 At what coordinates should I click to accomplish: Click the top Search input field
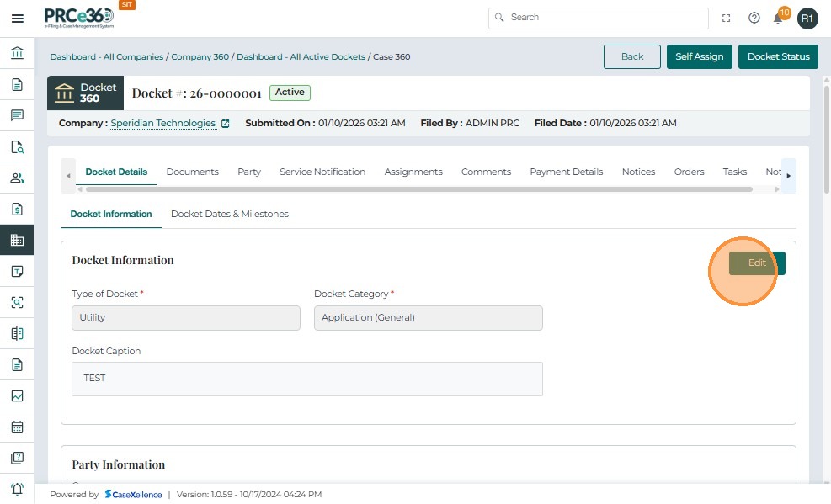coord(599,18)
